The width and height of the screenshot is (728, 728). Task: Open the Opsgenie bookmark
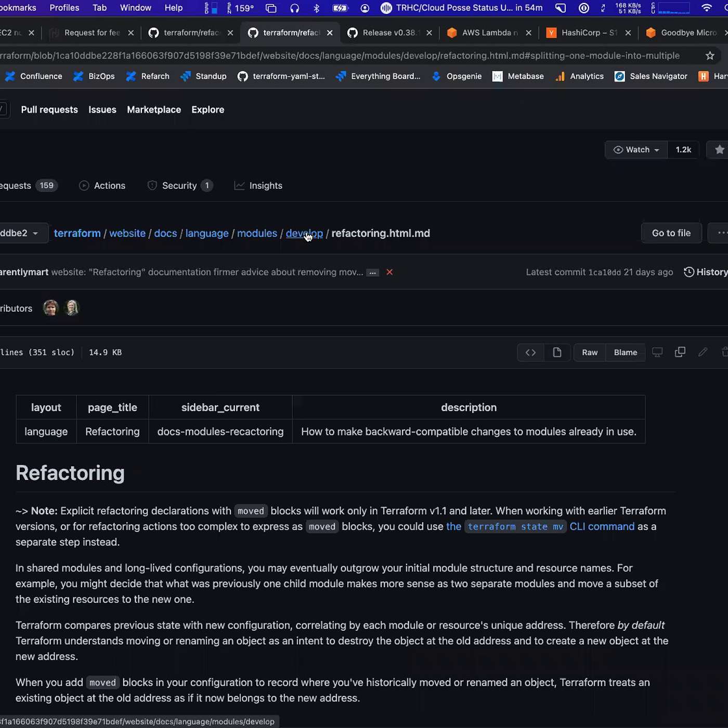point(457,76)
